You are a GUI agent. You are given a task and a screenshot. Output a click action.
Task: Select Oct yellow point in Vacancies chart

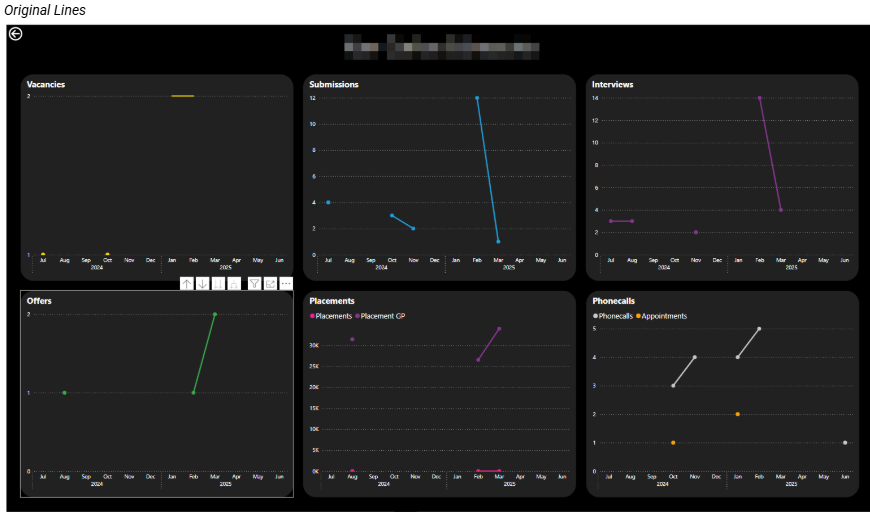[x=107, y=254]
